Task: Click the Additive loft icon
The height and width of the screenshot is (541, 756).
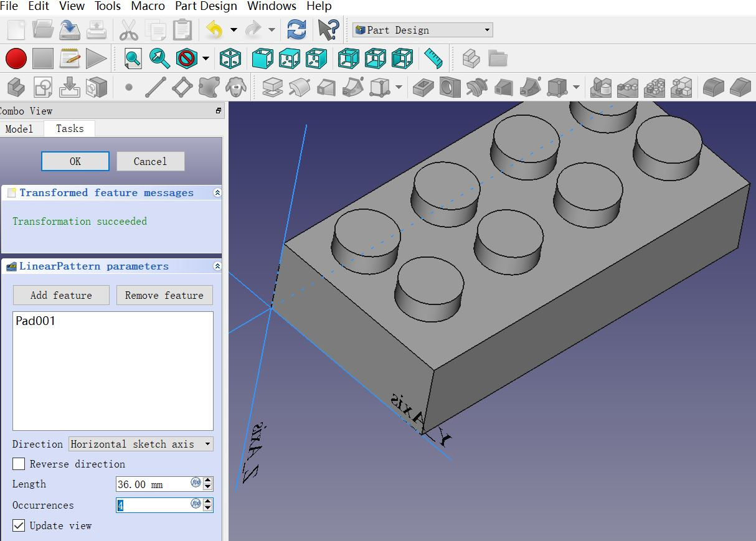Action: (326, 87)
